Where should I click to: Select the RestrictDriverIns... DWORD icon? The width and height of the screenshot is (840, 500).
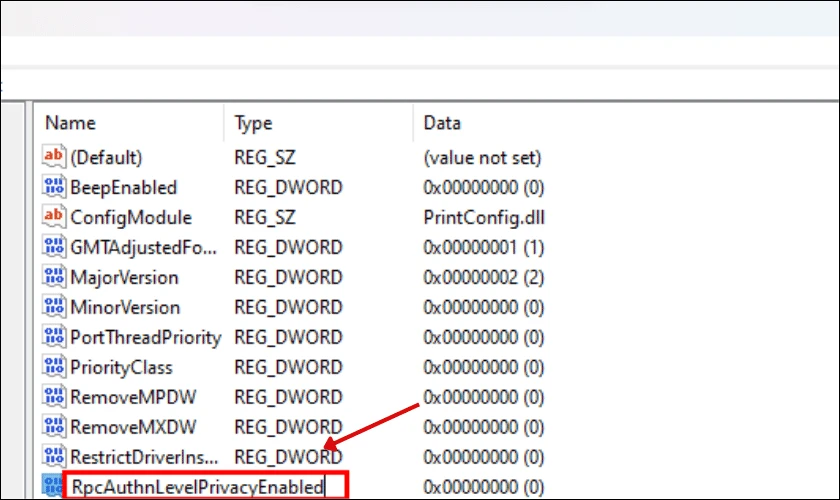54,457
